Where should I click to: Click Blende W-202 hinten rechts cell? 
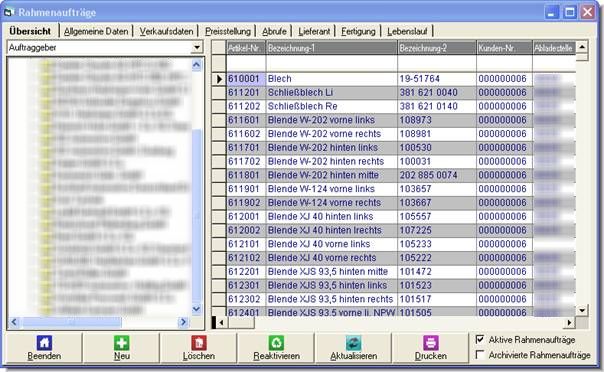(x=332, y=161)
